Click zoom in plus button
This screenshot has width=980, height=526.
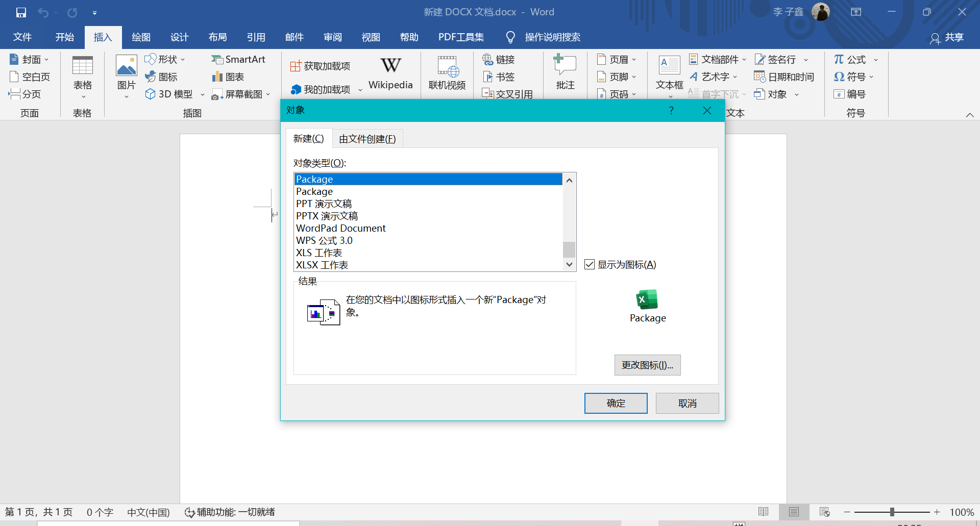(937, 512)
